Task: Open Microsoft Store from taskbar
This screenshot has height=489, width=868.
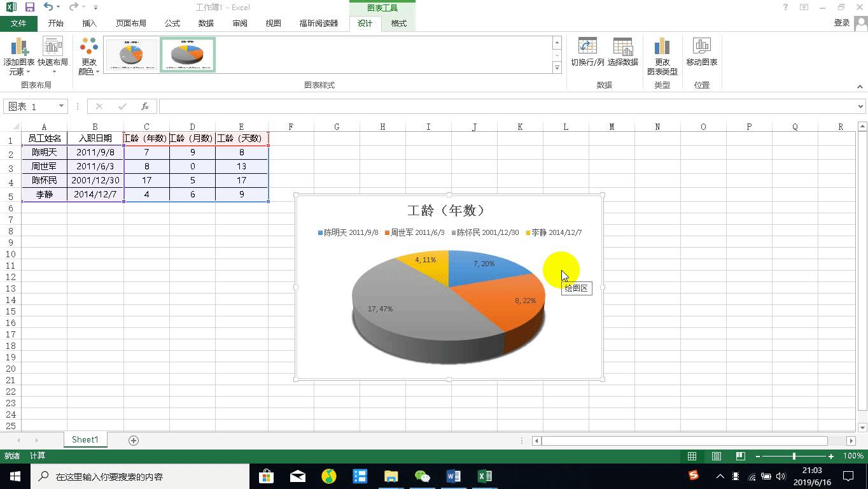Action: (267, 476)
